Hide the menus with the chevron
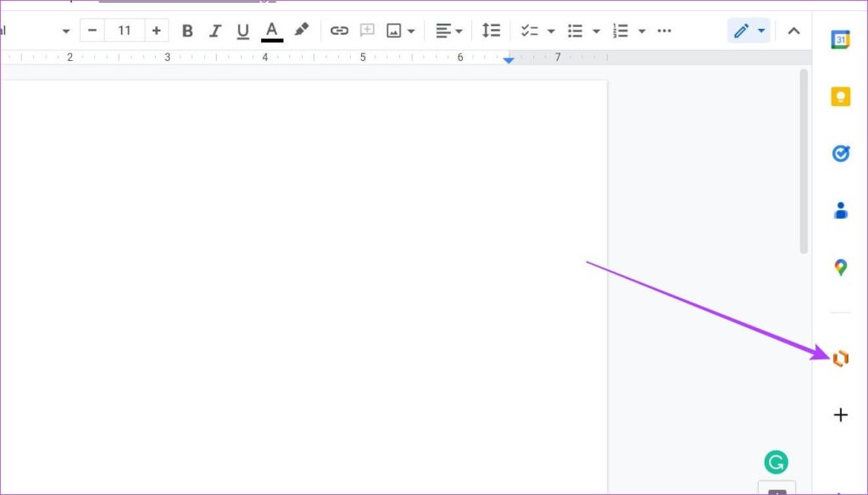The height and width of the screenshot is (495, 868). [793, 31]
